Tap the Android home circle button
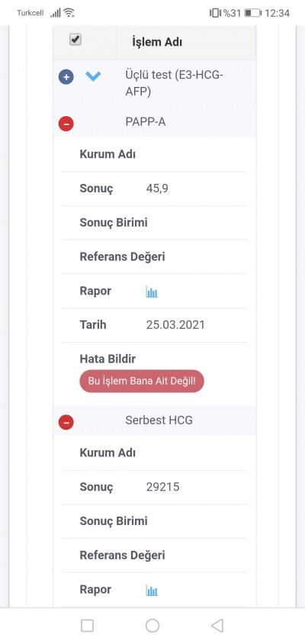The image size is (305, 644). click(x=152, y=626)
